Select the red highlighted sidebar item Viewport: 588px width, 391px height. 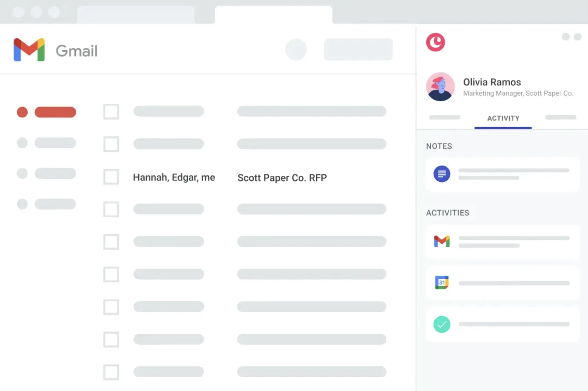click(x=55, y=112)
